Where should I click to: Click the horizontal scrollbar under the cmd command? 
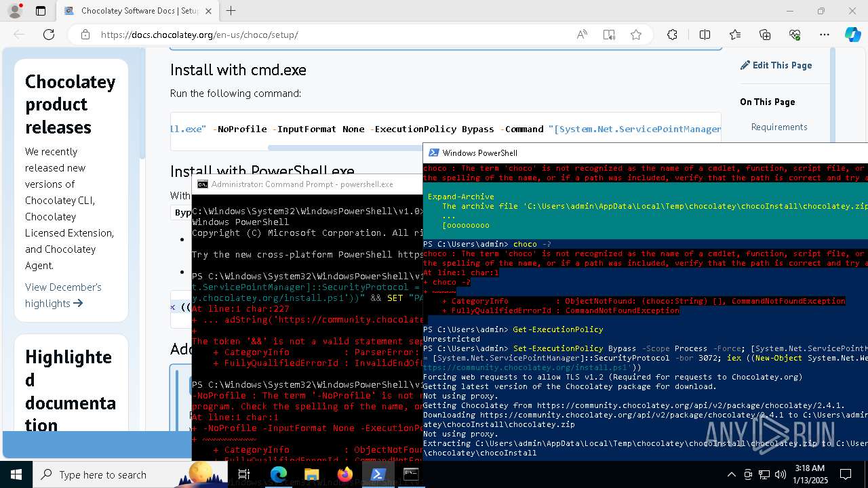click(x=346, y=147)
